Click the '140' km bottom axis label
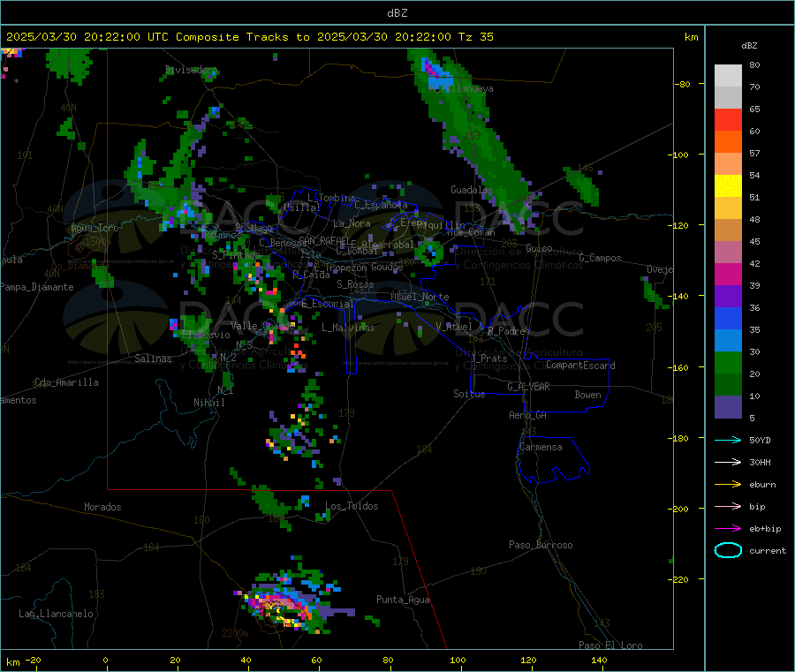 click(599, 660)
